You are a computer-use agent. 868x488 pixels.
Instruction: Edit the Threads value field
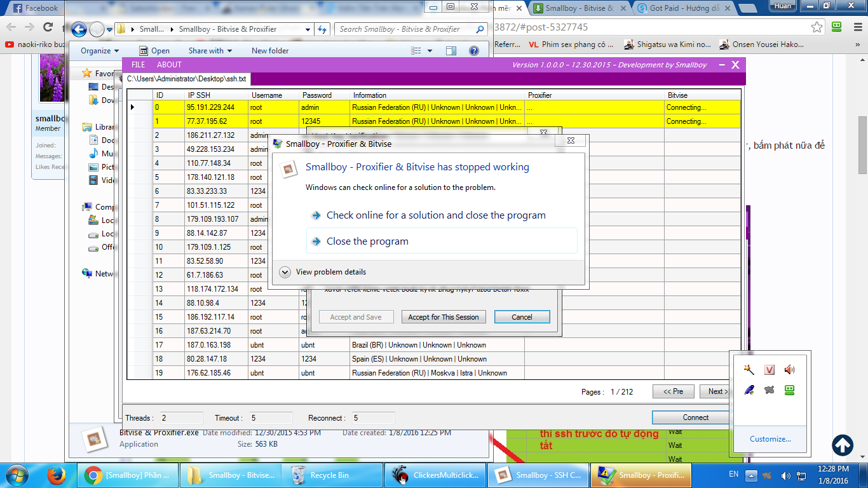click(x=181, y=418)
